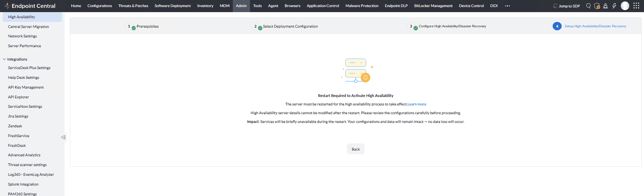Collapse the left sidebar panel
The image size is (644, 196).
(x=63, y=137)
